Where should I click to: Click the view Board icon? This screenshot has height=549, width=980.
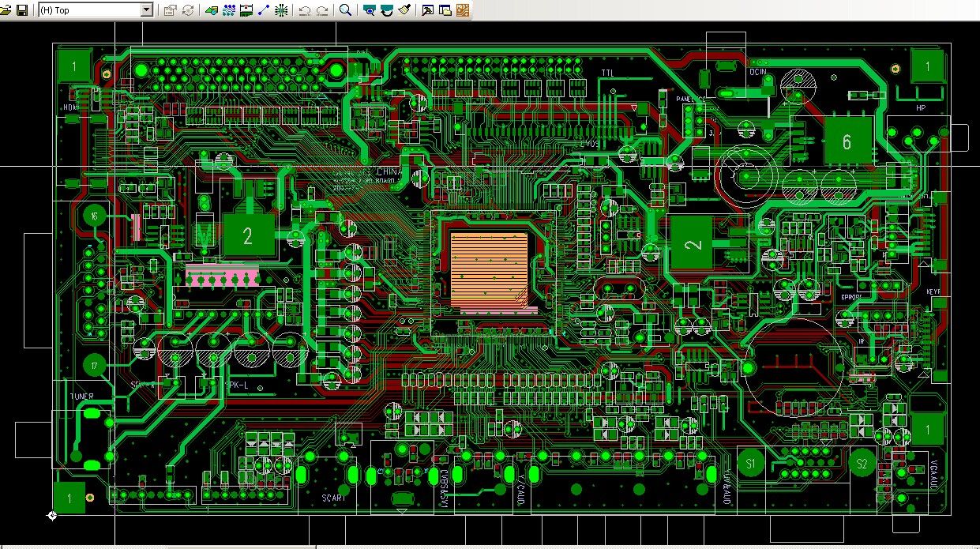click(369, 10)
